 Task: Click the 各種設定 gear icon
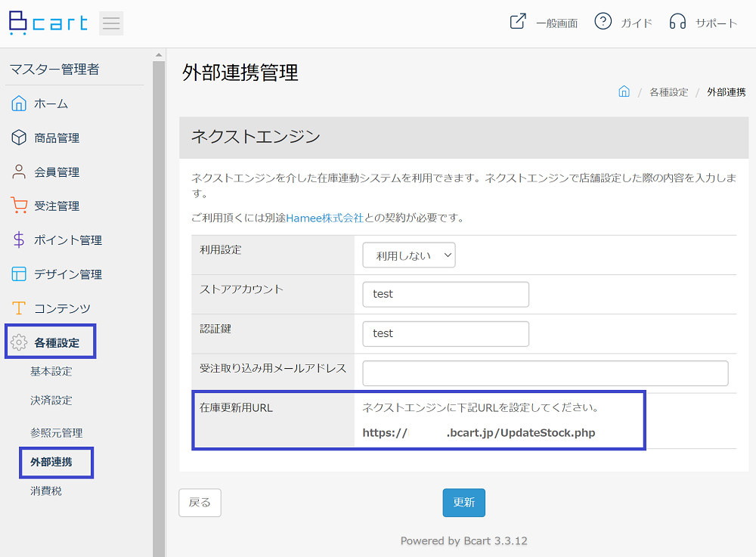point(19,342)
